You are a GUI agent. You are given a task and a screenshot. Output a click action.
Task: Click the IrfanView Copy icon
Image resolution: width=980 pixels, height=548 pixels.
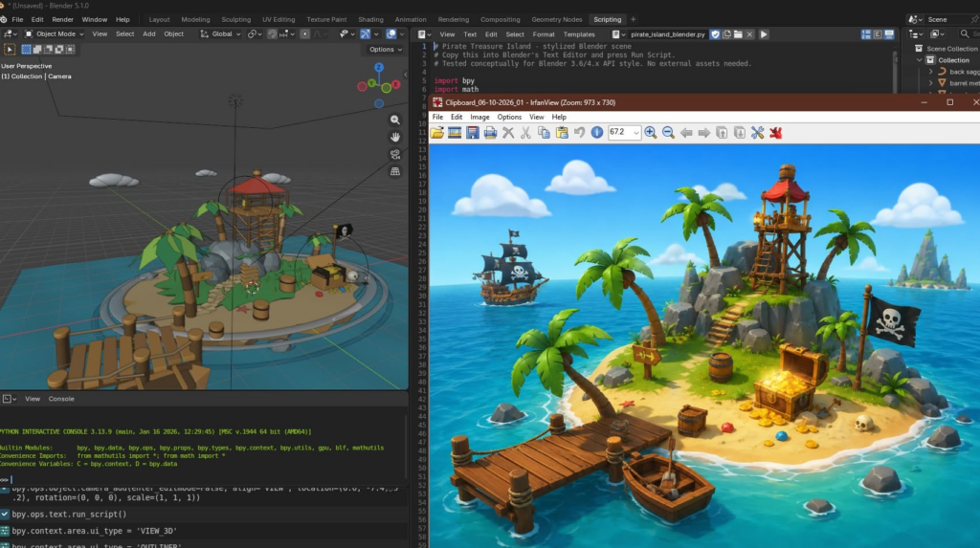[x=544, y=133]
